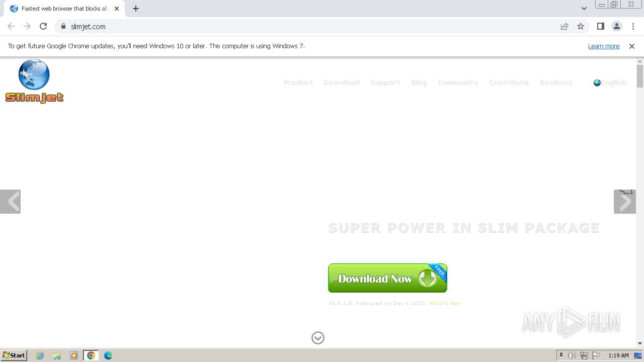Open the Contribute menu item
Viewport: 644px width, 362px height.
click(509, 82)
